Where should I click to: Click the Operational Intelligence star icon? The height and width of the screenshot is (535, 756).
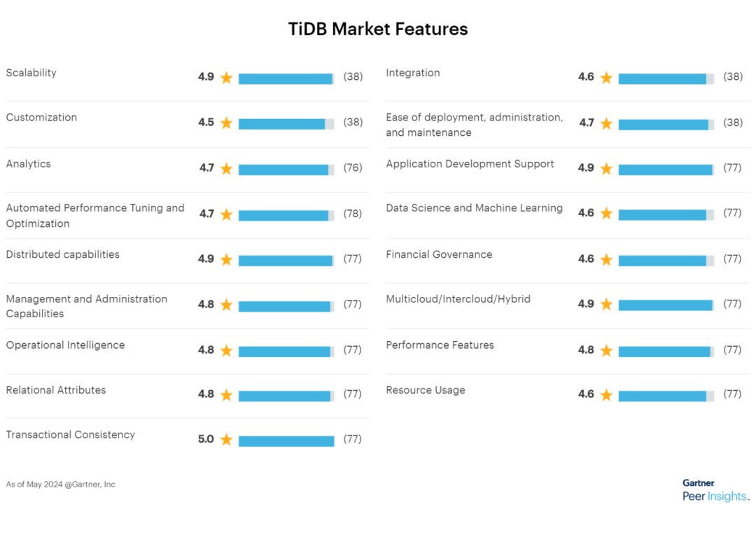(226, 350)
